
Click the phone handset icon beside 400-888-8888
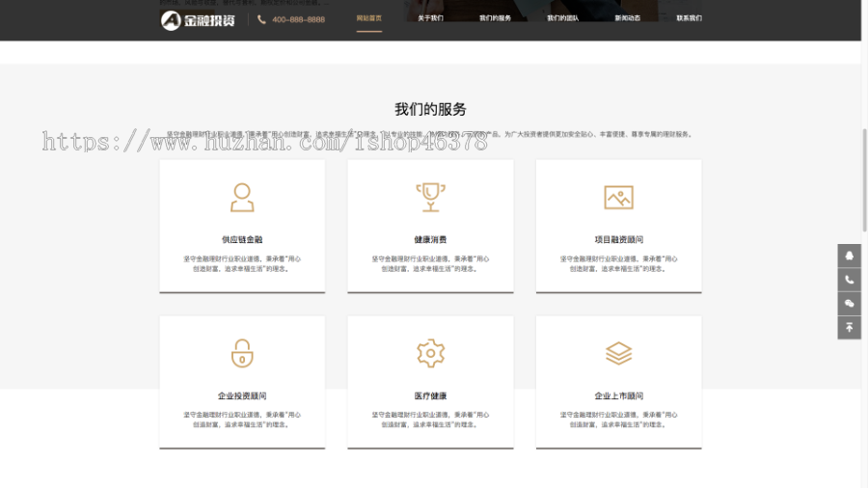pyautogui.click(x=261, y=19)
